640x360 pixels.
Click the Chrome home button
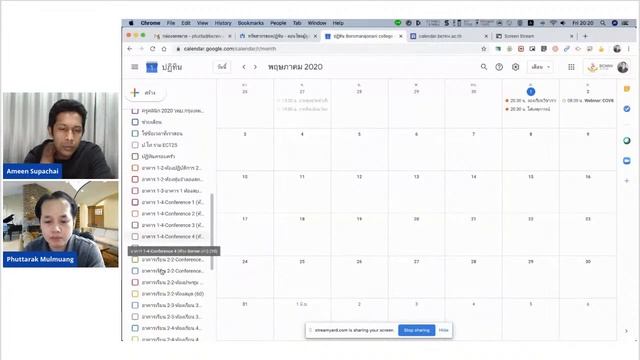point(164,49)
